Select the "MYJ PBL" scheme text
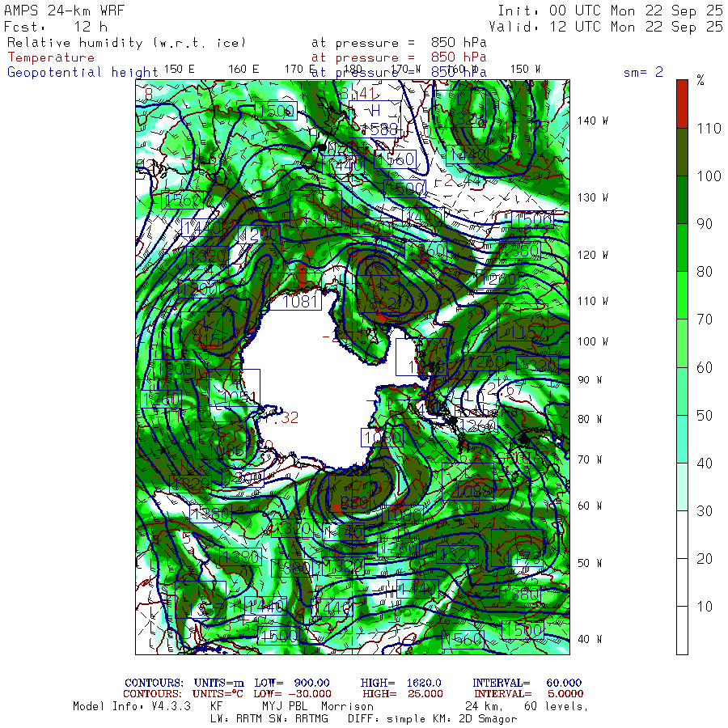Image resolution: width=728 pixels, height=728 pixels. pos(284,706)
